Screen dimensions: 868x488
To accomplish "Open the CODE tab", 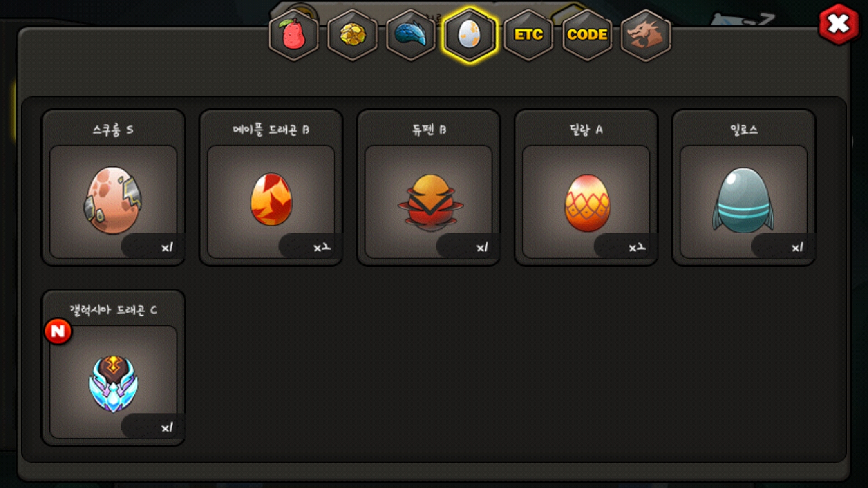I will [587, 35].
